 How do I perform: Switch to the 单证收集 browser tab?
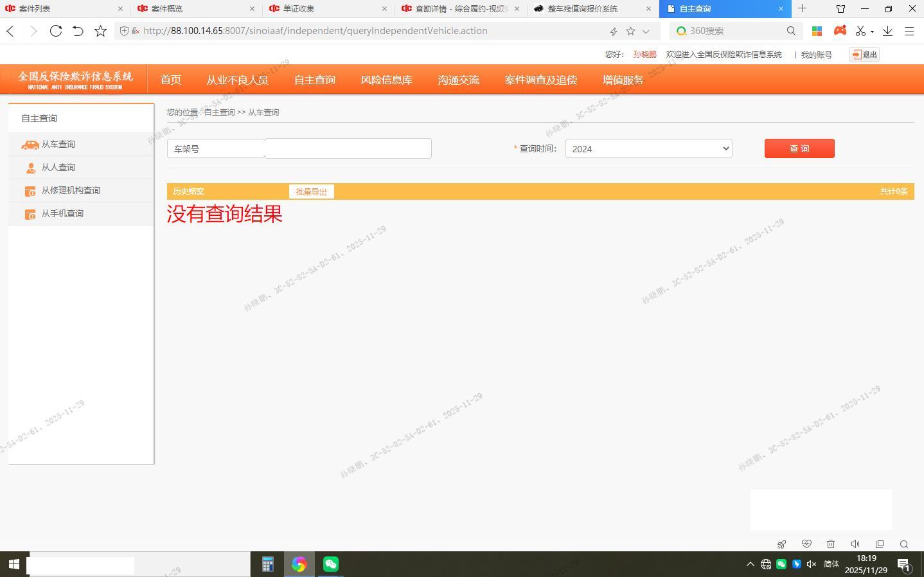click(326, 8)
